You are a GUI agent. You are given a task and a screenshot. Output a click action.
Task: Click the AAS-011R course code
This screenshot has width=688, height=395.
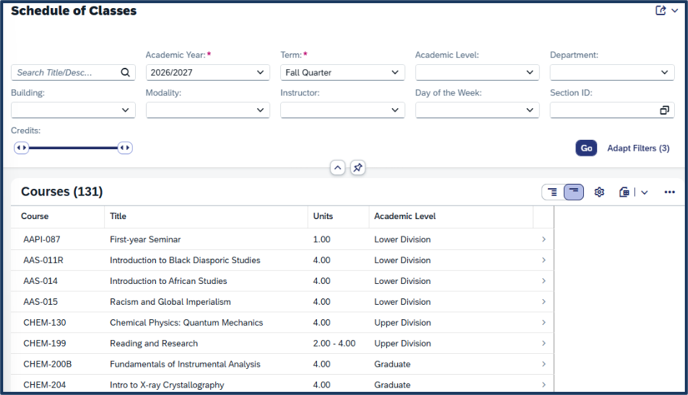[x=43, y=260]
